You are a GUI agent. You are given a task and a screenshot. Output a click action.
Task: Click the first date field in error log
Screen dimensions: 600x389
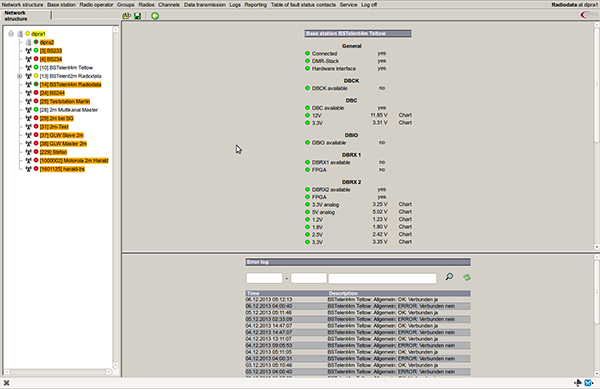coord(264,278)
